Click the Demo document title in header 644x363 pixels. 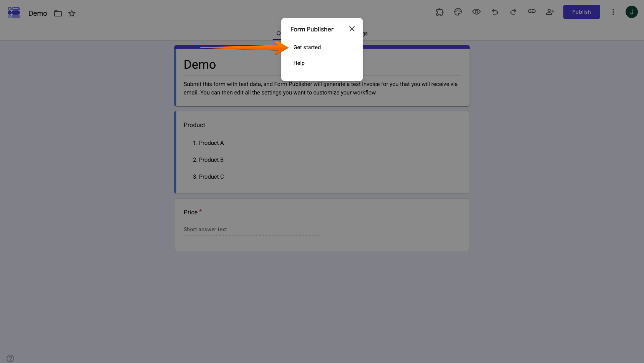point(38,13)
